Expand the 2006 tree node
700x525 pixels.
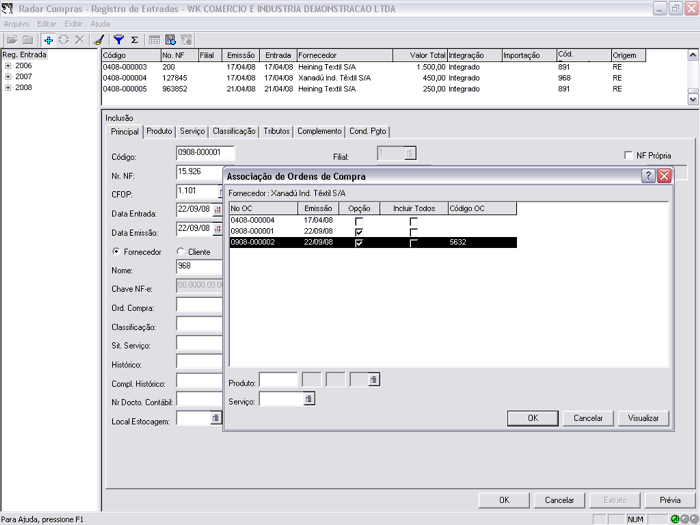8,65
